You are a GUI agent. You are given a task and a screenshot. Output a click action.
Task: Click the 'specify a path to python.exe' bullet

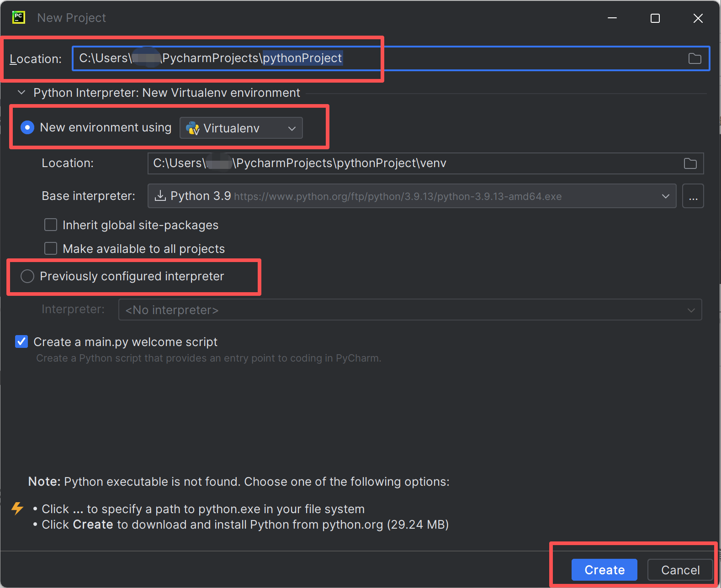tap(203, 509)
